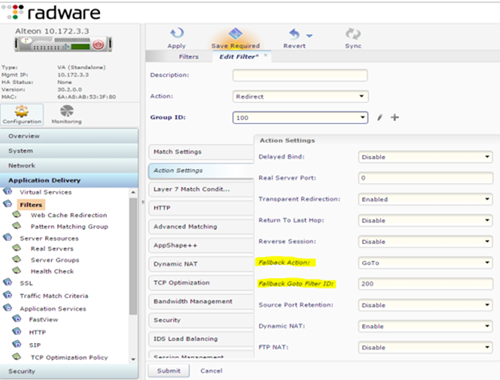Viewport: 500px width, 380px height.
Task: Open the Fallback Action dropdown
Action: pyautogui.click(x=425, y=263)
